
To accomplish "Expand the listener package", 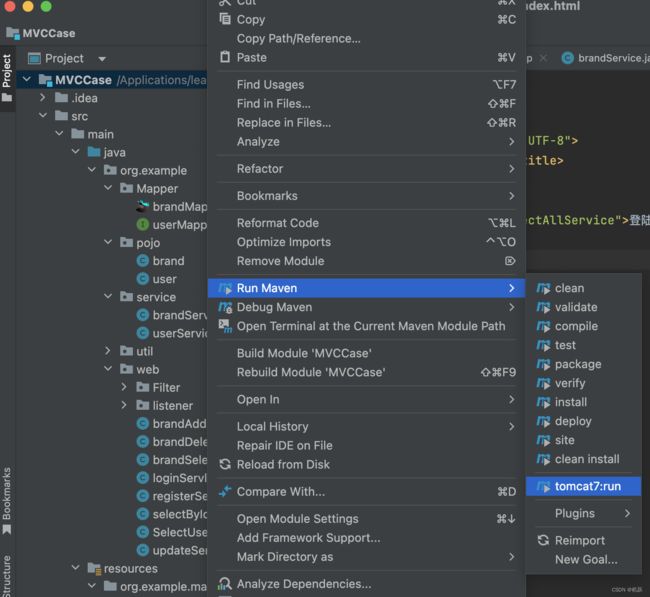I will (x=124, y=405).
